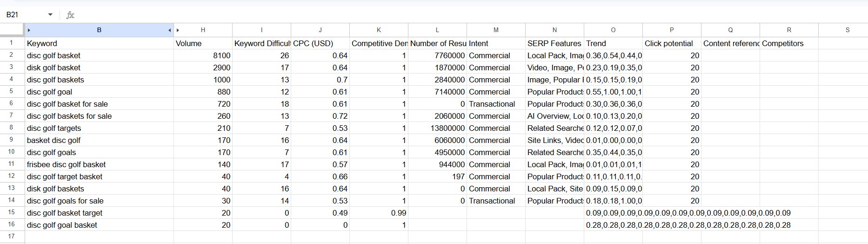
Task: Expand hidden columns left of column B
Action: coord(29,30)
